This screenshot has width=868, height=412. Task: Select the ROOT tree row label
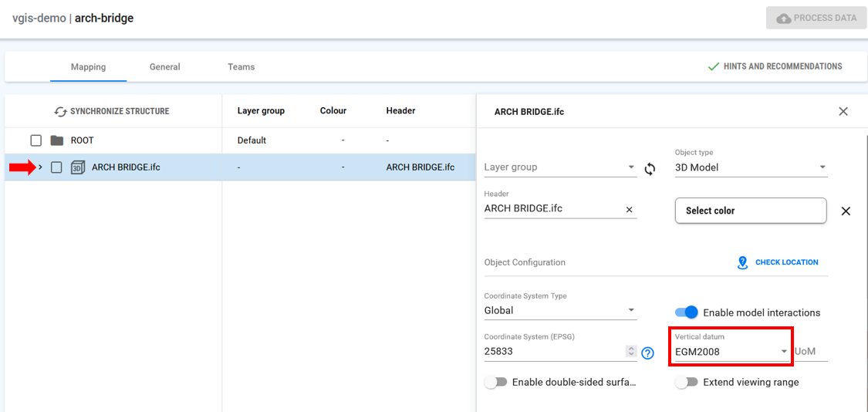coord(83,140)
